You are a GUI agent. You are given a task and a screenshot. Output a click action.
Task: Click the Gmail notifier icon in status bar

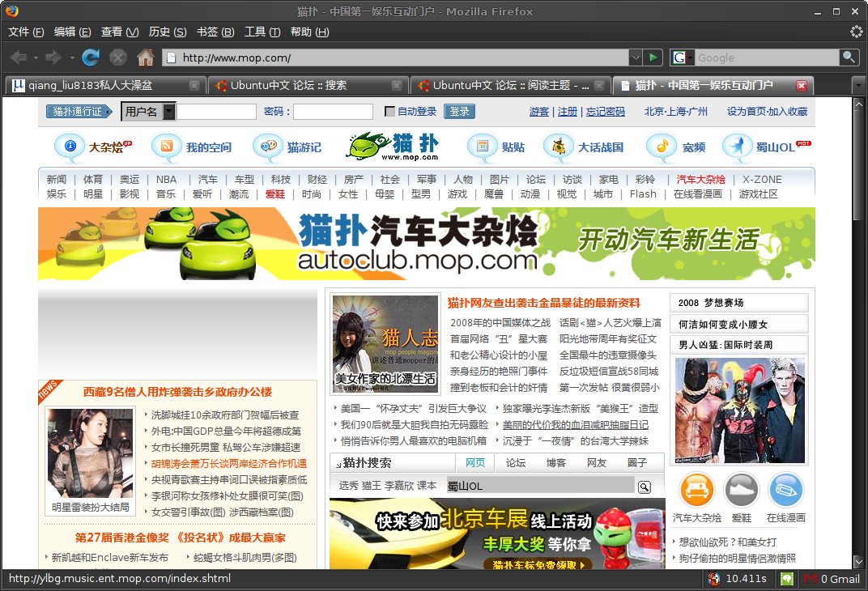(811, 579)
